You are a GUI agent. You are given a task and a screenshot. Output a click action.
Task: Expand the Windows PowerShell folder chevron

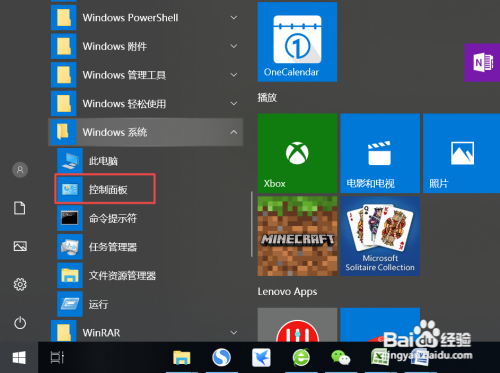pos(234,17)
